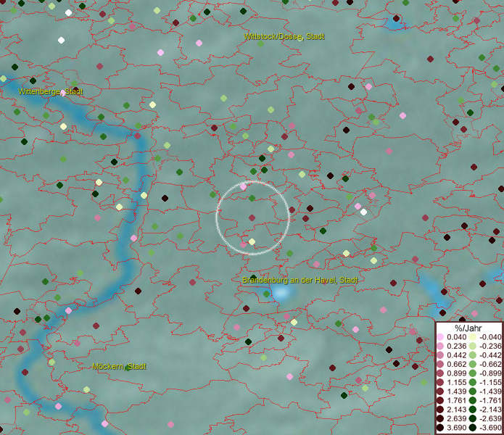This screenshot has height=435, width=504.
Task: Select dark point inside the small top-right lake
Action: pos(396,18)
